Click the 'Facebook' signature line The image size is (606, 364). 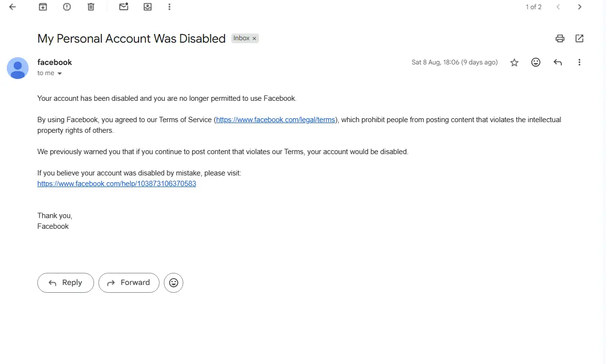pos(53,226)
